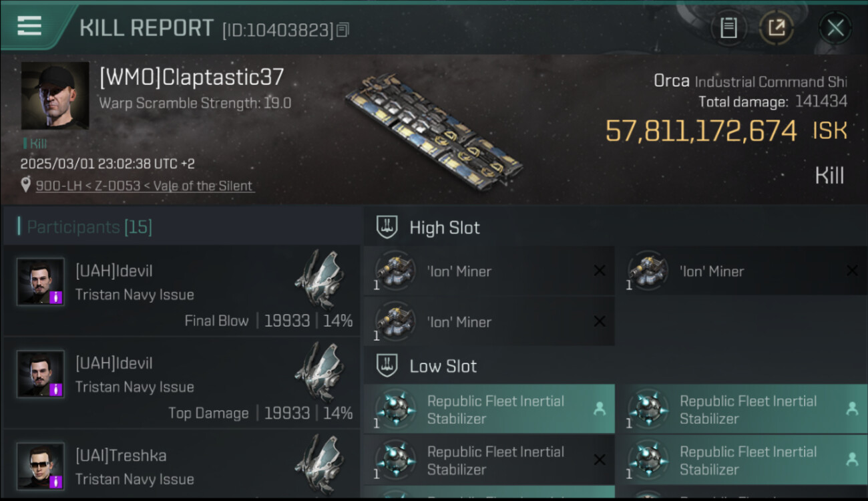Click Claptastic37 pilot name
Image resolution: width=868 pixels, height=501 pixels.
coord(192,77)
